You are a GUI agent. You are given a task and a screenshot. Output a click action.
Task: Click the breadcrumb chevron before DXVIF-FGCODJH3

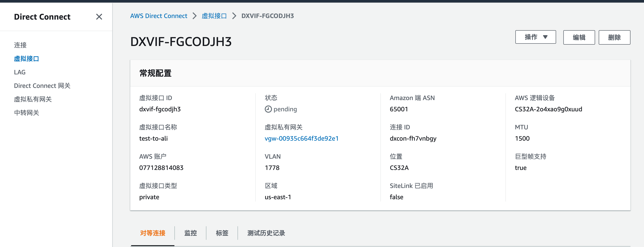pos(234,16)
